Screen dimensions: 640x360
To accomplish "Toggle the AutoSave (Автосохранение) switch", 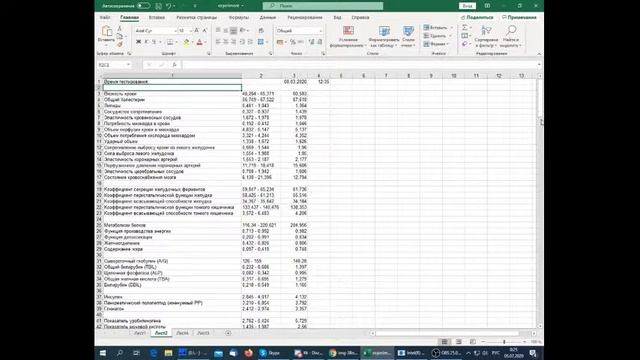I will coord(143,6).
